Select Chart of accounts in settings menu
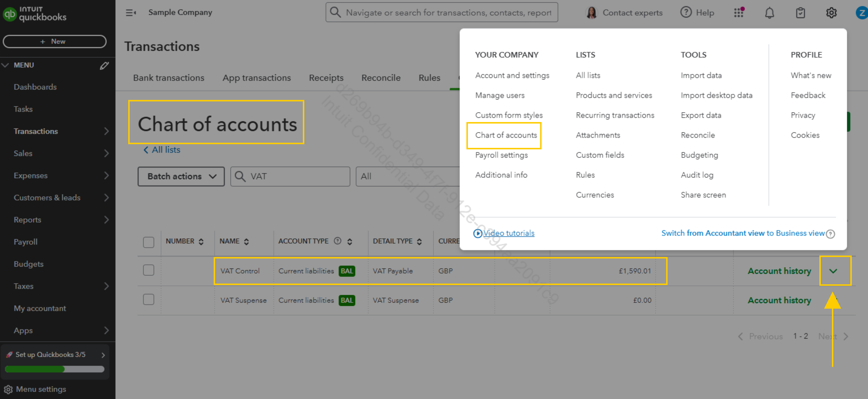The image size is (868, 399). pyautogui.click(x=506, y=135)
